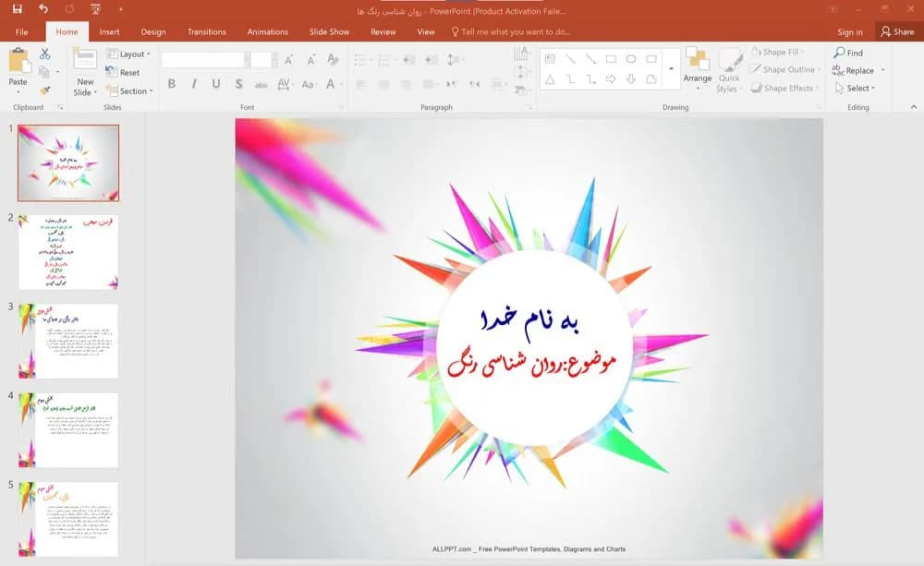
Task: Open the Animations tab
Action: click(268, 31)
